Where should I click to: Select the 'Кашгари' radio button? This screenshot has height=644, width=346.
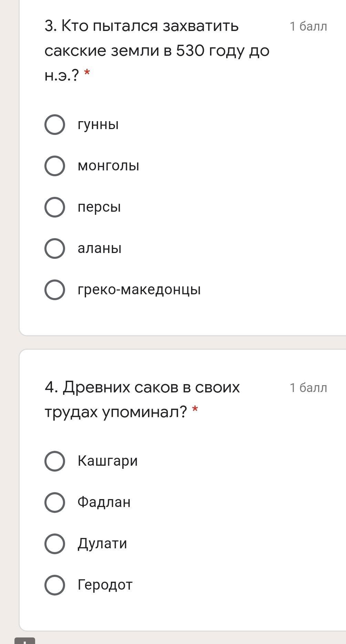[x=55, y=461]
